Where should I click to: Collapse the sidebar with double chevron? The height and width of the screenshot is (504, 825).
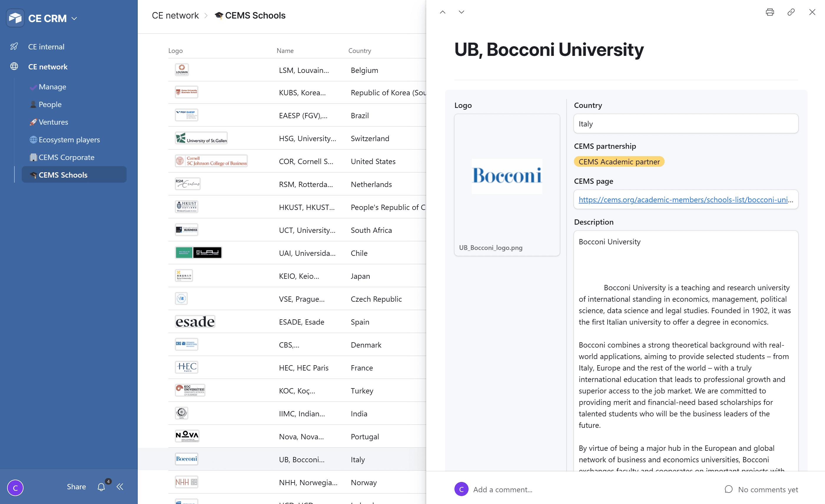tap(120, 487)
